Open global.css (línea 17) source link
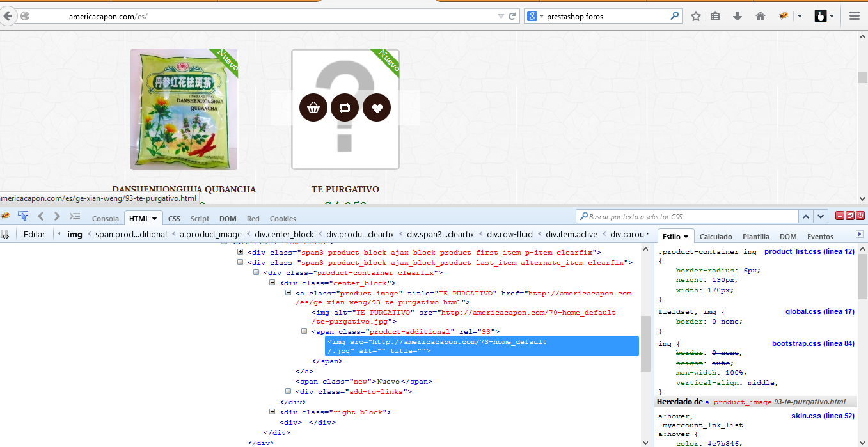This screenshot has width=868, height=447. tap(819, 311)
